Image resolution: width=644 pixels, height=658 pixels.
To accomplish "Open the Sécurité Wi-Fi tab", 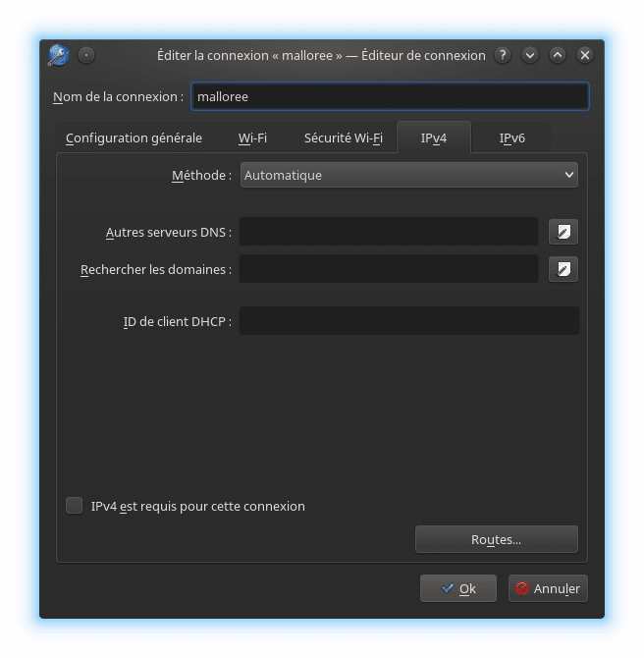I will point(344,138).
